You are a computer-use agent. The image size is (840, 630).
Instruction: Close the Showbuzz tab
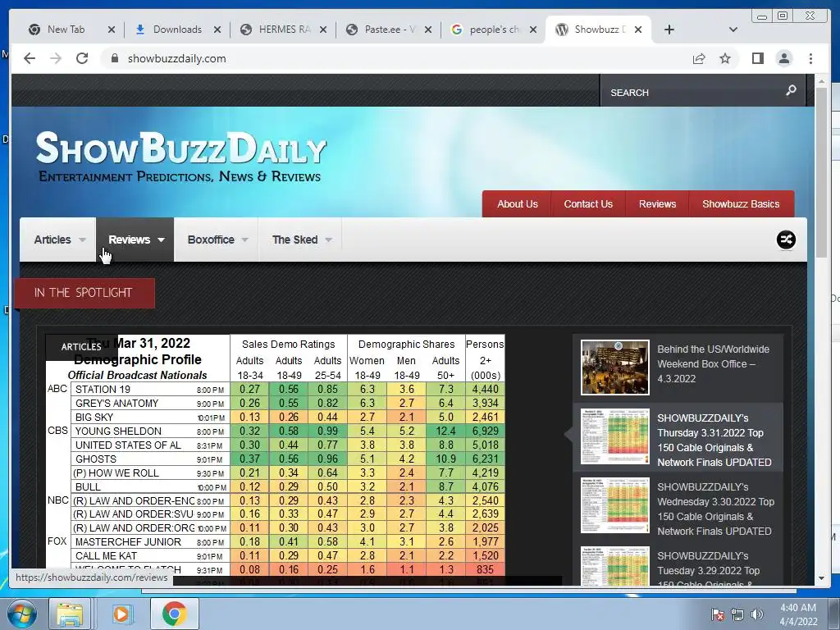coord(638,30)
